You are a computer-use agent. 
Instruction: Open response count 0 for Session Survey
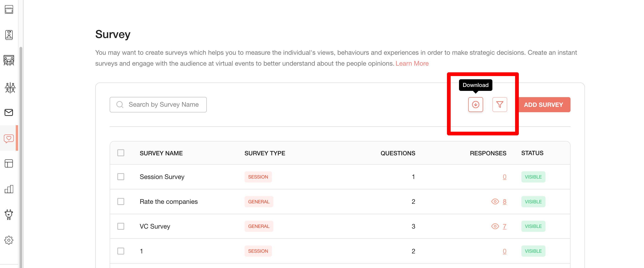pyautogui.click(x=504, y=177)
